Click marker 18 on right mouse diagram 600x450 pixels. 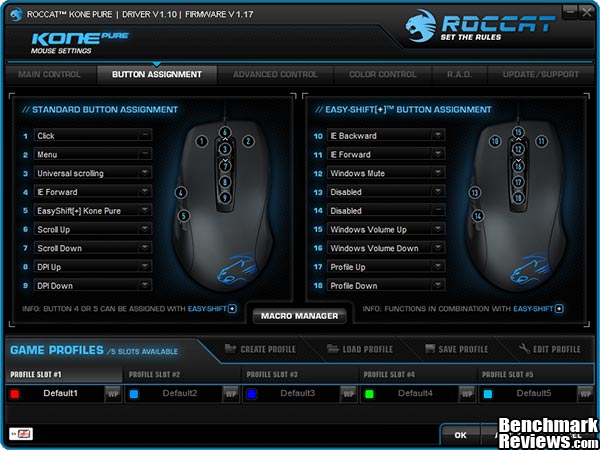point(518,197)
